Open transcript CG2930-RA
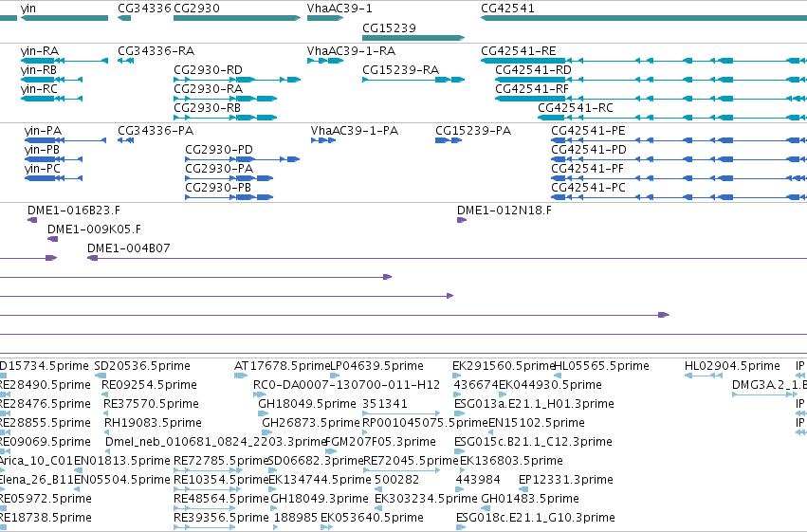Screen dimensions: 807x532 click(208, 89)
